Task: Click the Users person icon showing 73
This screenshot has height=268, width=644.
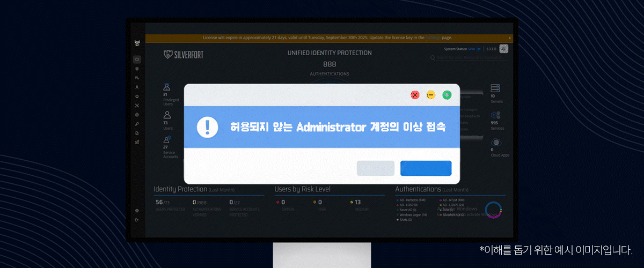Action: point(167,115)
